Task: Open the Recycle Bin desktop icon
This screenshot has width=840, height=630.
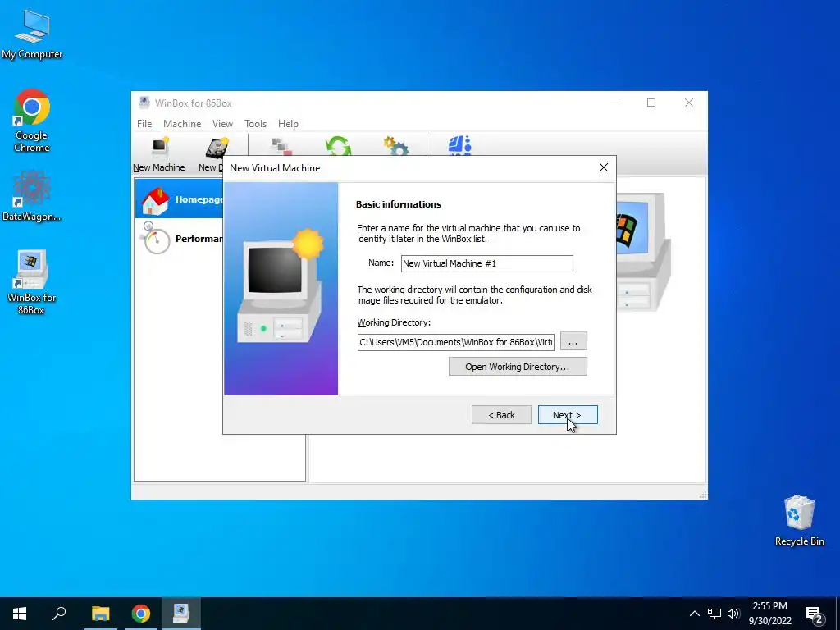Action: click(799, 521)
